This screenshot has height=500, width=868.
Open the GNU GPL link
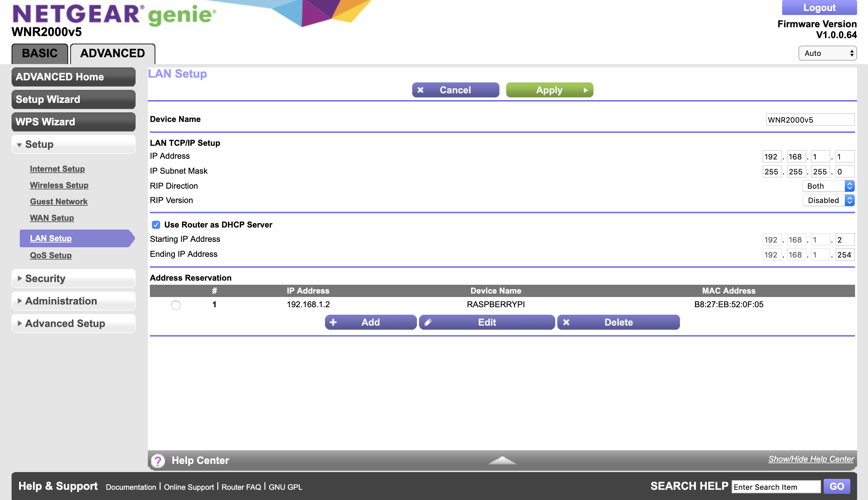pyautogui.click(x=286, y=487)
